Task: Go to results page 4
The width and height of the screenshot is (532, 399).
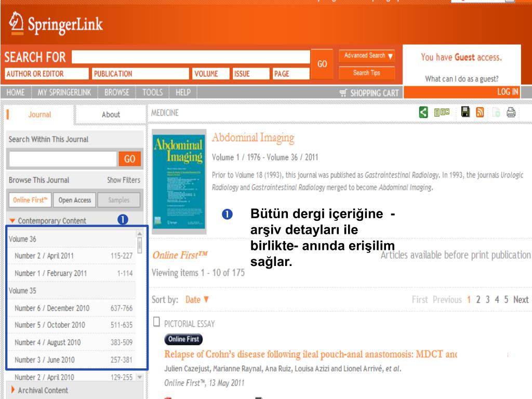Action: 497,300
